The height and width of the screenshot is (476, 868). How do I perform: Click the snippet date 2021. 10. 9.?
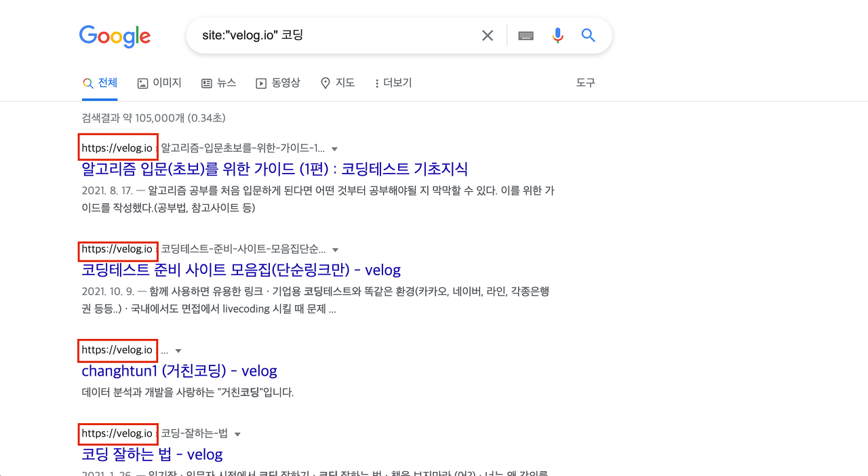[x=107, y=292]
